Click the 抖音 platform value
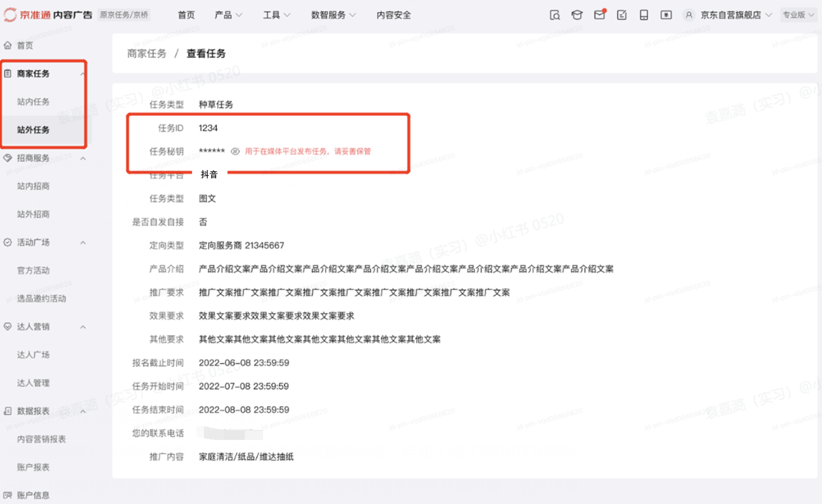The width and height of the screenshot is (822, 504). tap(209, 175)
